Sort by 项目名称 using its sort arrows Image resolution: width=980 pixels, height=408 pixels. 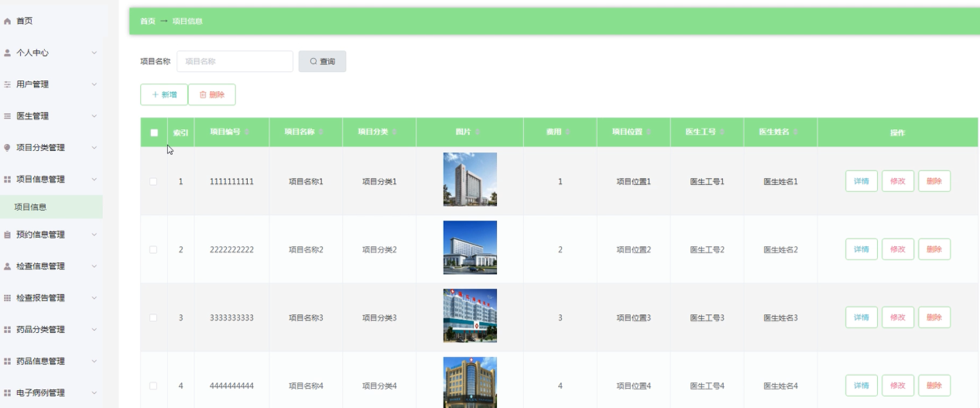(x=321, y=132)
